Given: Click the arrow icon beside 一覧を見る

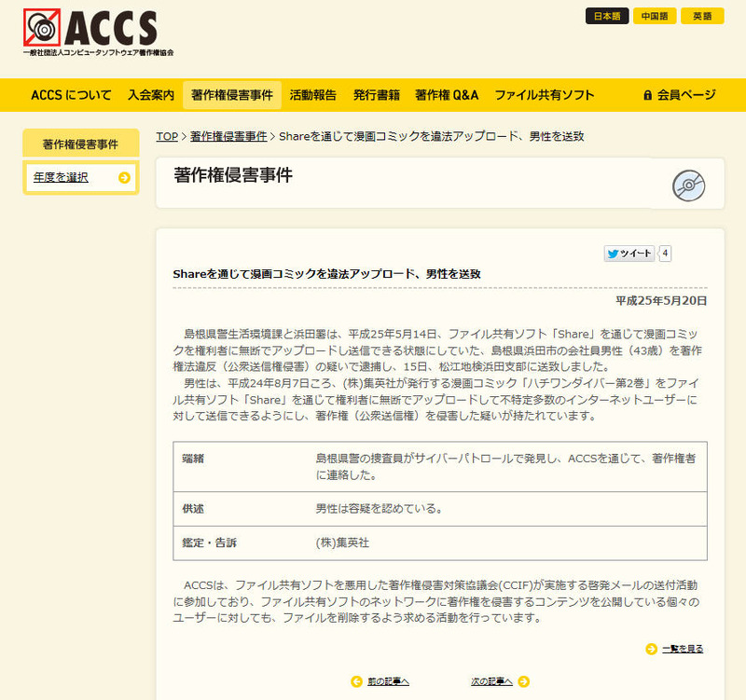Looking at the screenshot, I should (651, 649).
